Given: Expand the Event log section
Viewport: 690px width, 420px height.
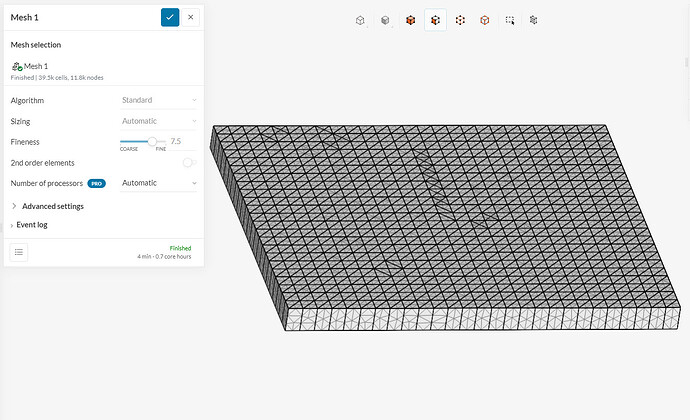Looking at the screenshot, I should pyautogui.click(x=31, y=225).
